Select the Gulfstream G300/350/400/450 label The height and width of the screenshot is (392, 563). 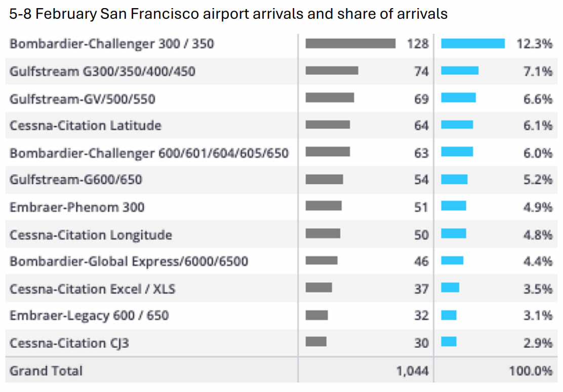(102, 71)
